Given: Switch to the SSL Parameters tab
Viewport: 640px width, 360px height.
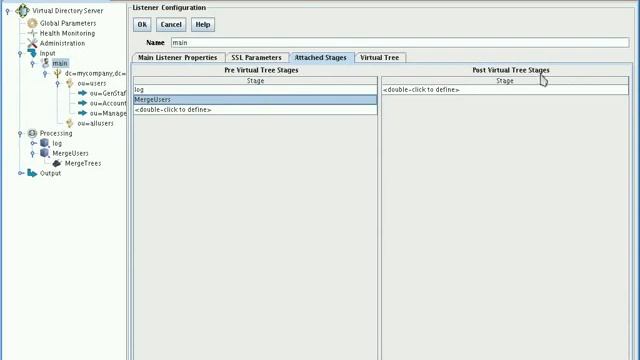Looking at the screenshot, I should coord(256,58).
